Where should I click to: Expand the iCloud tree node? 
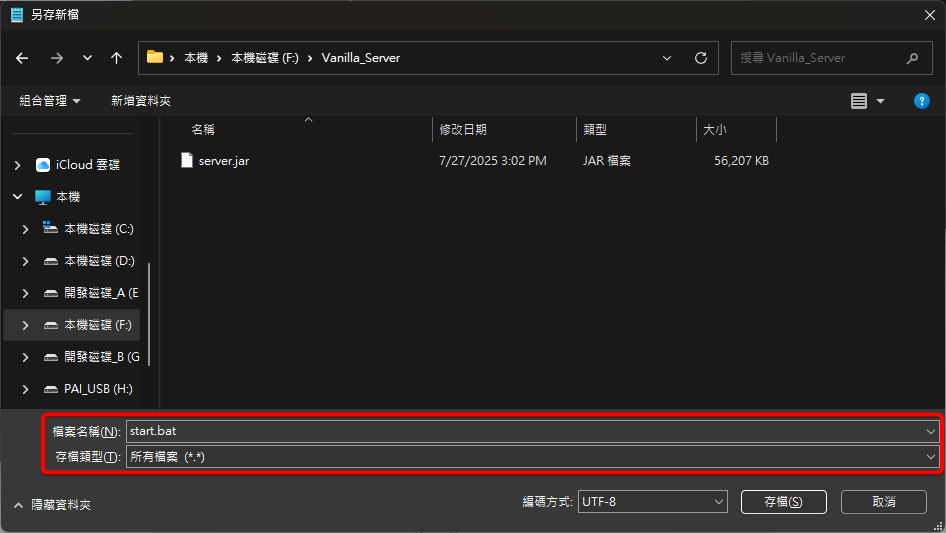point(17,165)
